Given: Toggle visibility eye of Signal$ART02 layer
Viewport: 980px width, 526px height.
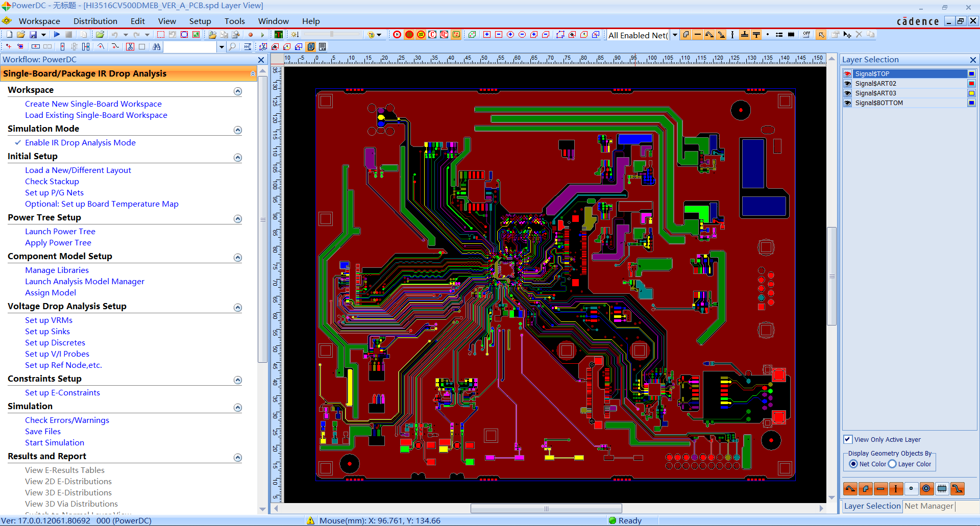Looking at the screenshot, I should click(848, 83).
